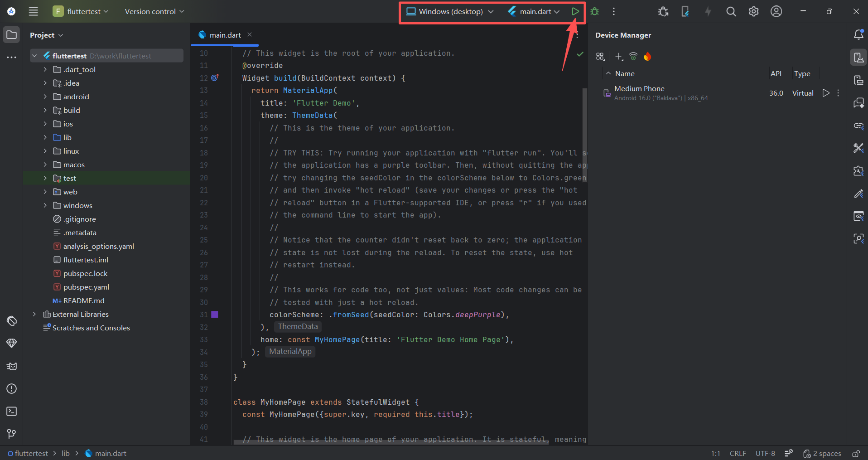This screenshot has width=868, height=460.
Task: Open the Project tool window folder icon
Action: tap(12, 35)
